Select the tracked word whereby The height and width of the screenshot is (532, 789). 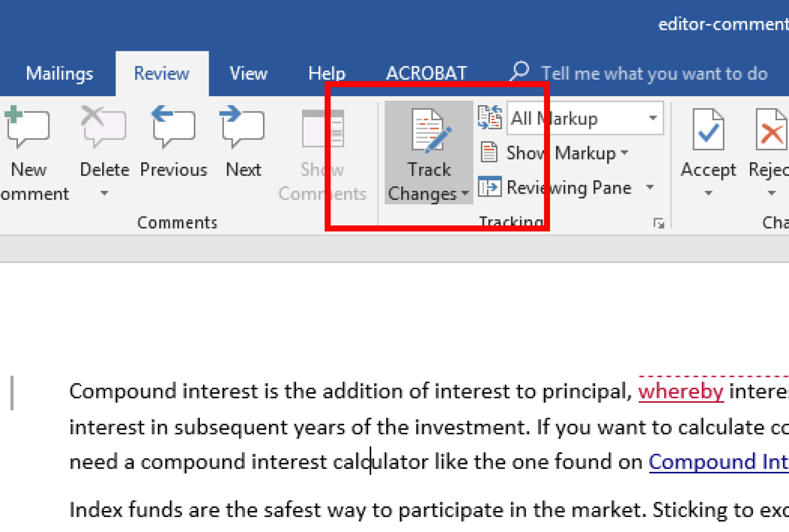(681, 391)
